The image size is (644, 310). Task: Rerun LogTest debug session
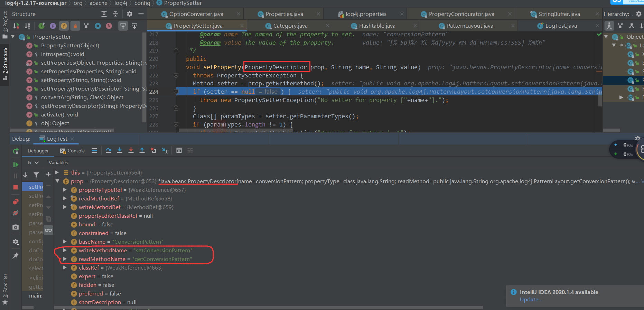(16, 151)
